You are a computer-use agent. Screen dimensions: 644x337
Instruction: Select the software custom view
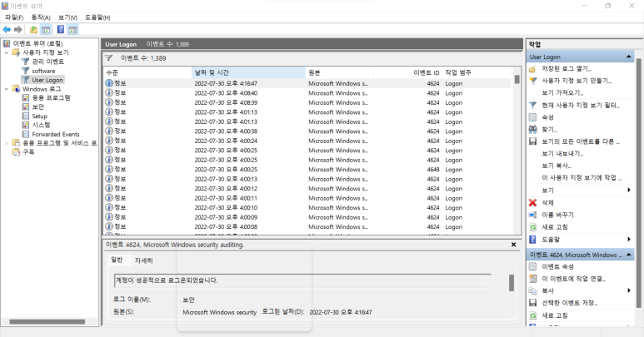43,71
